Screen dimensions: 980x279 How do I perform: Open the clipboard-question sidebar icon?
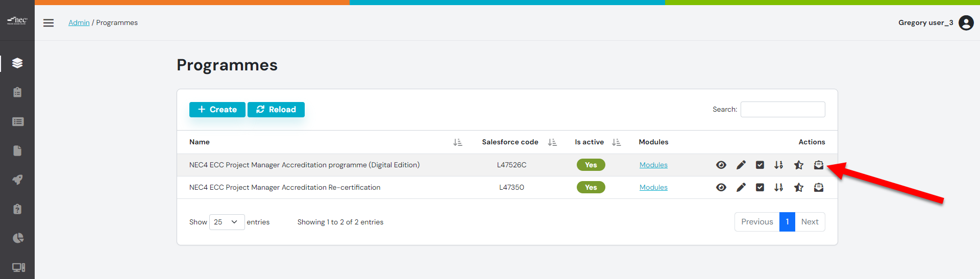pyautogui.click(x=17, y=209)
